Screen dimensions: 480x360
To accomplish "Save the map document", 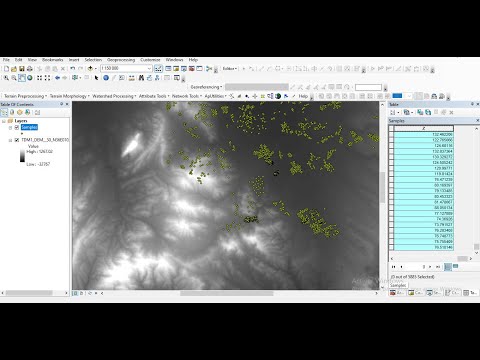I will coord(22,69).
